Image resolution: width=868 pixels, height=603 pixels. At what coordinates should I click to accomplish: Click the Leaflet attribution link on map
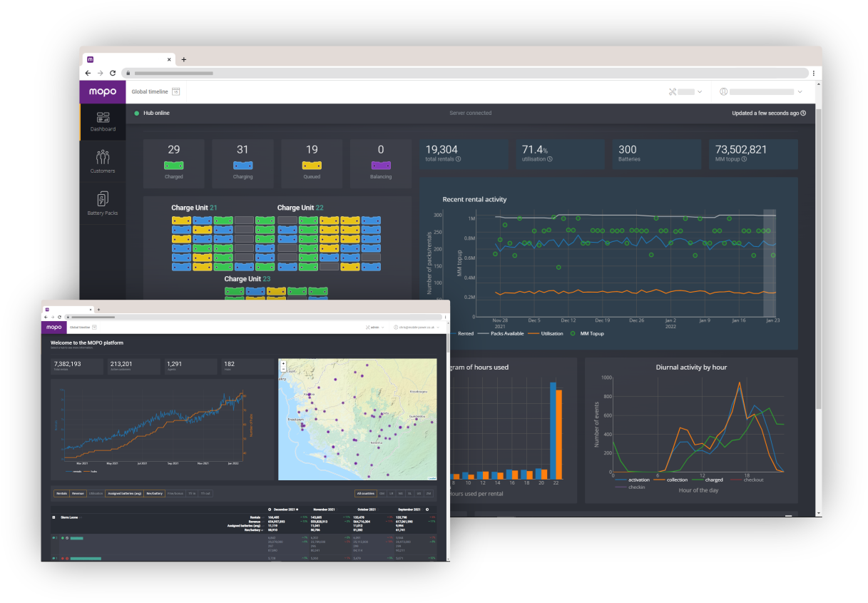point(432,478)
